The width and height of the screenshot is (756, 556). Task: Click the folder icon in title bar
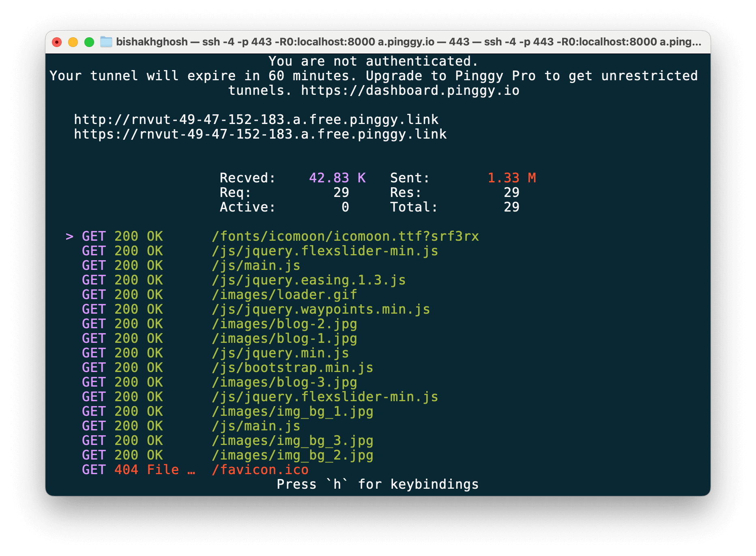(106, 42)
